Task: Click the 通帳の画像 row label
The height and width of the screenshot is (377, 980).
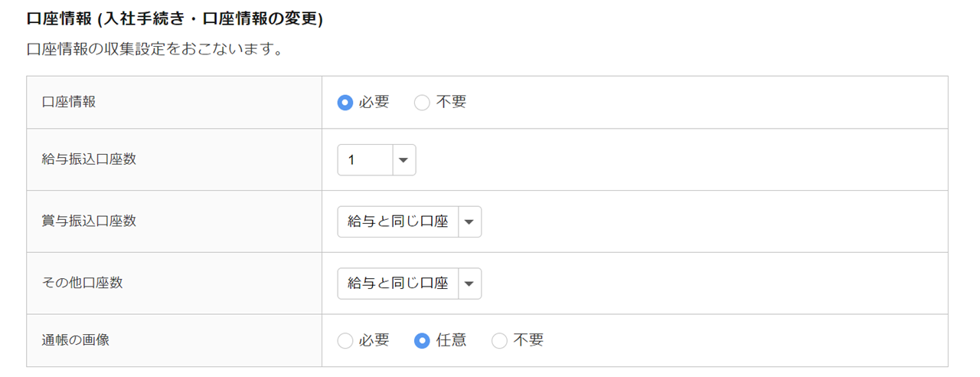Action: 76,339
